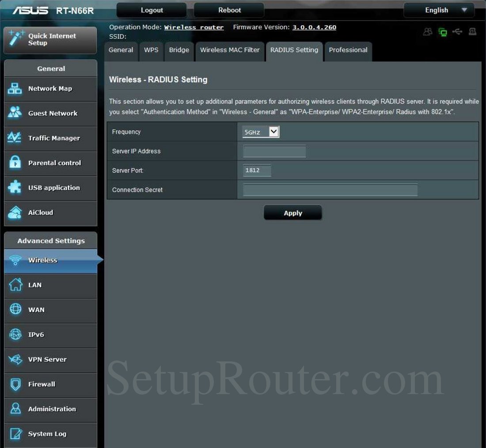The image size is (486, 448).
Task: Click the IPv6 globe icon
Action: (15, 334)
